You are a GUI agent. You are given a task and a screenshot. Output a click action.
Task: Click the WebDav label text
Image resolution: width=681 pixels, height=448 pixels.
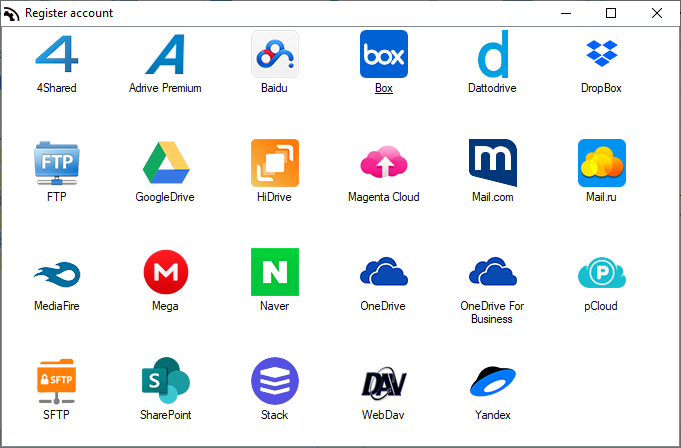383,415
